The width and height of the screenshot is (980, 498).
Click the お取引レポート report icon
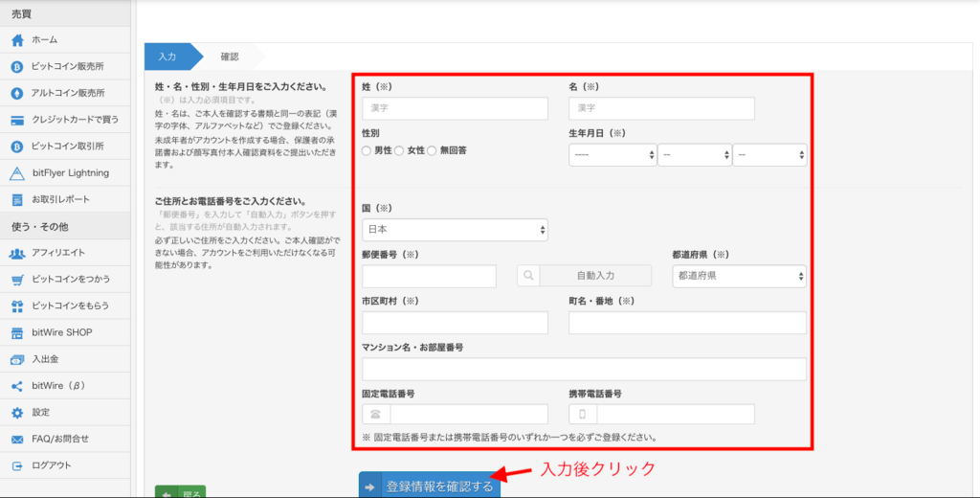tap(17, 200)
